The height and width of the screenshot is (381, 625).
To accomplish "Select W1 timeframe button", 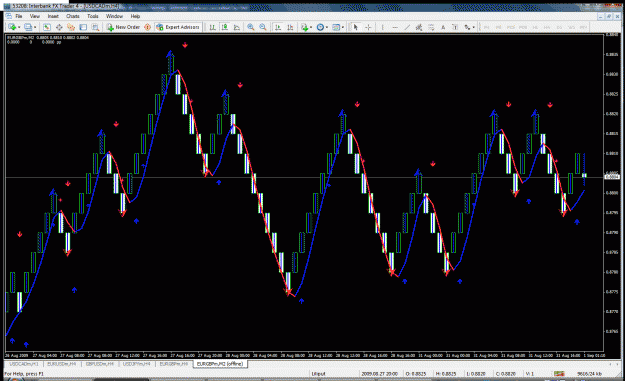I will 572,27.
